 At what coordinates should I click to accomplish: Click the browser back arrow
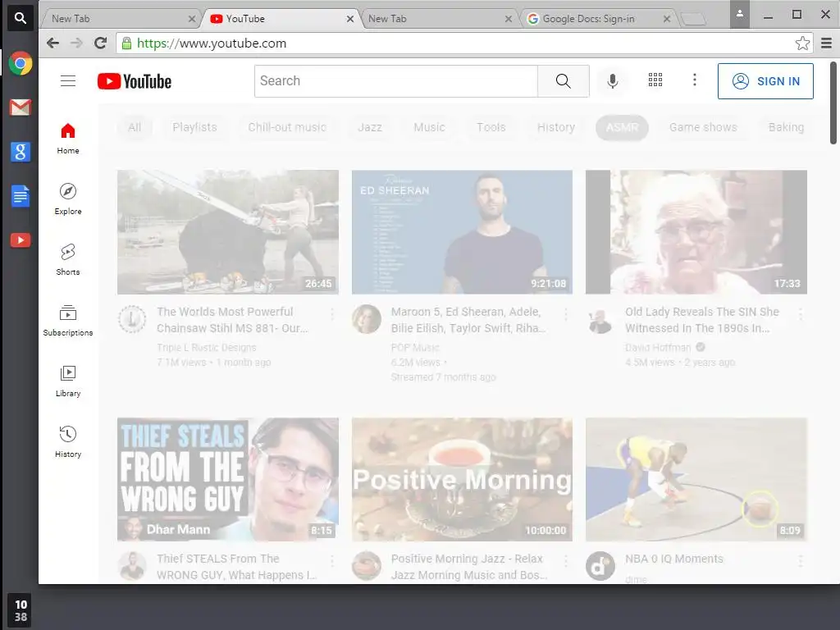tap(52, 43)
